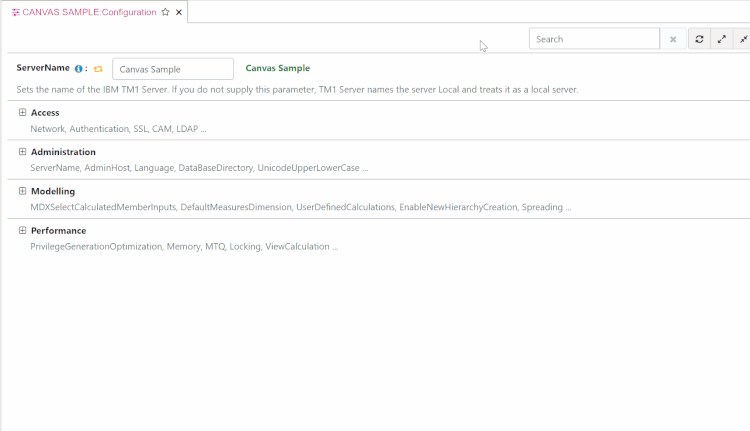The image size is (750, 431).
Task: Click the Administration heading label
Action: 63,152
